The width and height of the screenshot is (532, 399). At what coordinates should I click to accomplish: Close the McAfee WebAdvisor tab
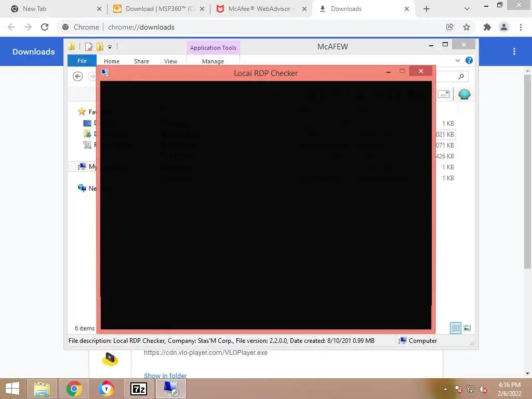[x=304, y=9]
